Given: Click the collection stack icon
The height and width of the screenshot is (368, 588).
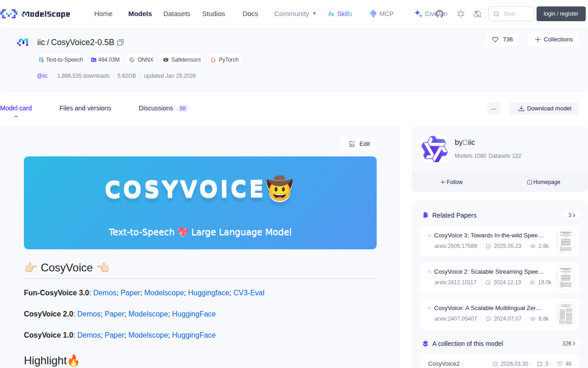Looking at the screenshot, I should point(425,344).
